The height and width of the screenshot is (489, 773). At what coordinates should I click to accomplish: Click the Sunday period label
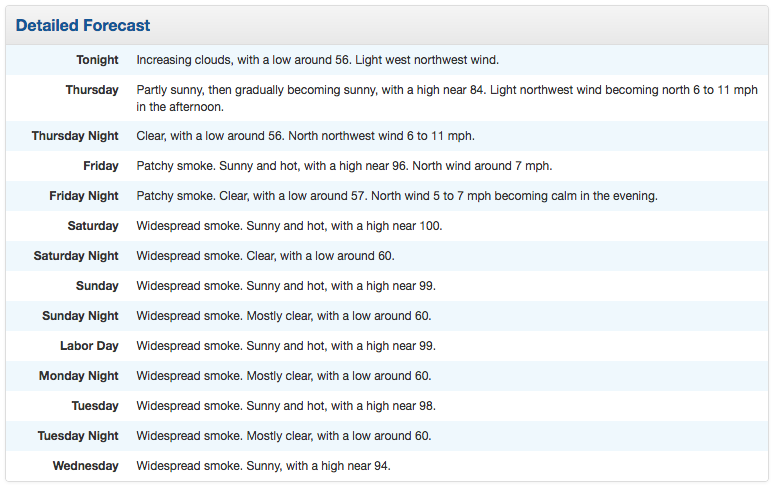(97, 286)
